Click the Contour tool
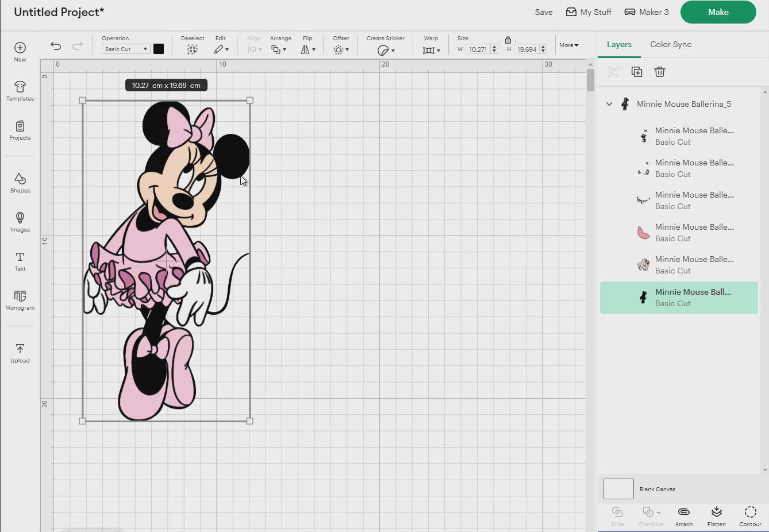This screenshot has width=769, height=532. click(750, 516)
